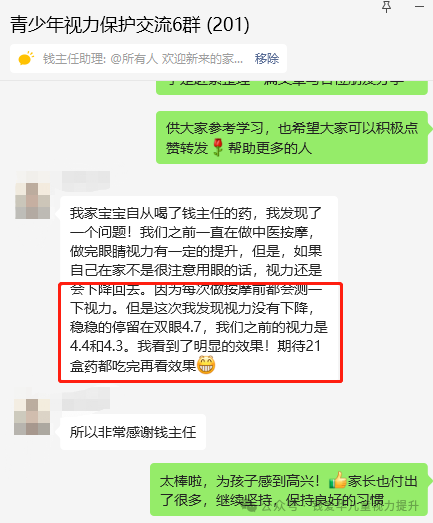Click the yellow announcement speaker icon
This screenshot has height=523, width=433.
(x=26, y=58)
